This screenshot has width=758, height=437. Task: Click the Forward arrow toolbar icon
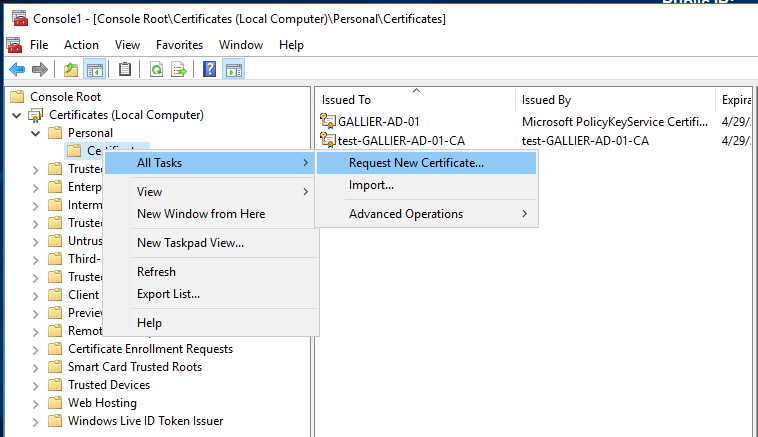(40, 70)
